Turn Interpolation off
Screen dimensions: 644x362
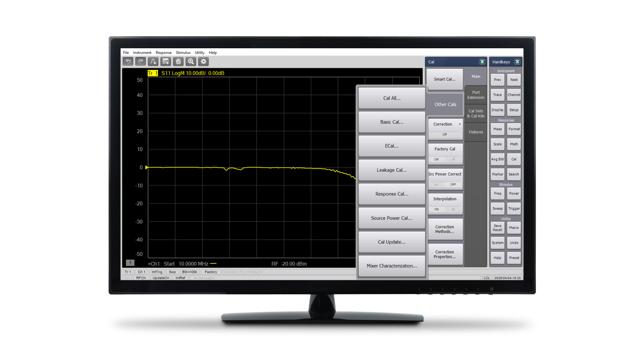[454, 209]
